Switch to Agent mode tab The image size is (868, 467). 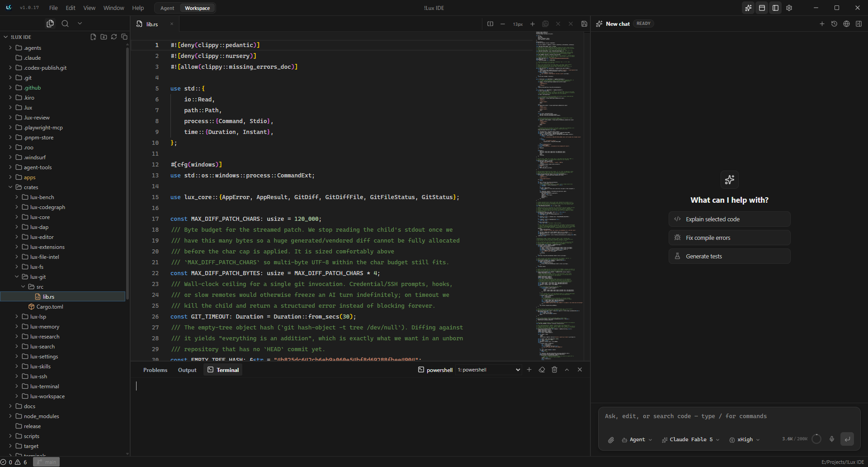pyautogui.click(x=167, y=8)
